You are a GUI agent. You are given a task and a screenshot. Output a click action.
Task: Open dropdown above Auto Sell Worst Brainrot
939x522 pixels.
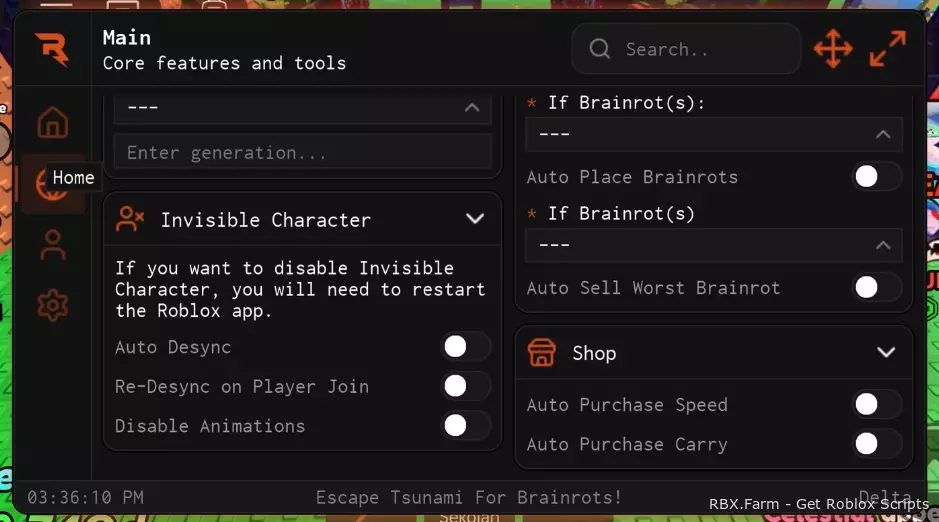(x=714, y=245)
